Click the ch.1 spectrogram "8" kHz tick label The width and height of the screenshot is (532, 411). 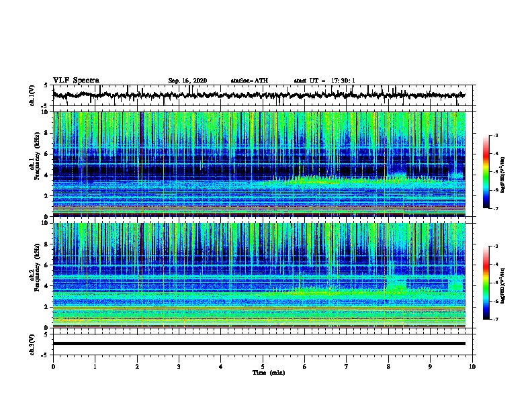(x=48, y=133)
